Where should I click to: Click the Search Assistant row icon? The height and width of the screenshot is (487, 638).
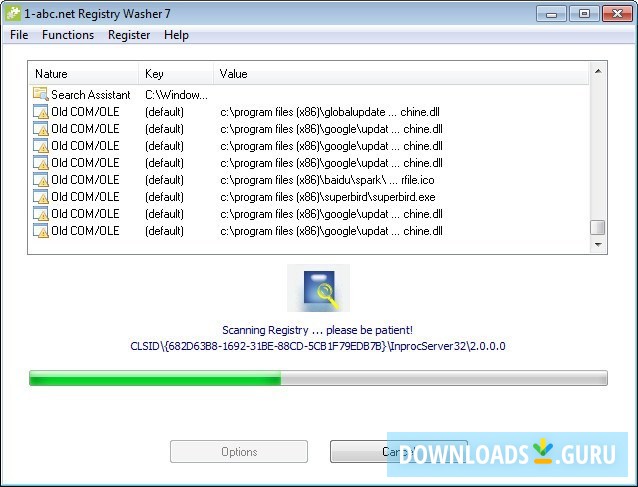41,94
